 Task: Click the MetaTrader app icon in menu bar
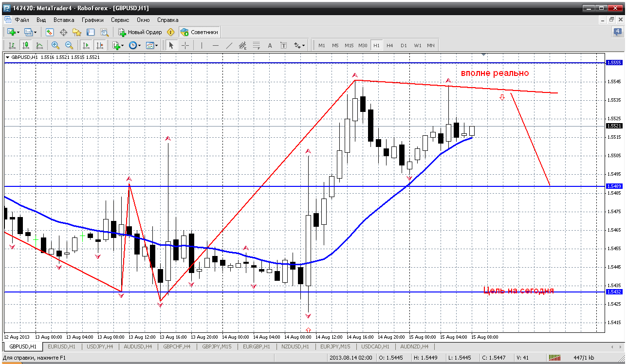click(7, 20)
